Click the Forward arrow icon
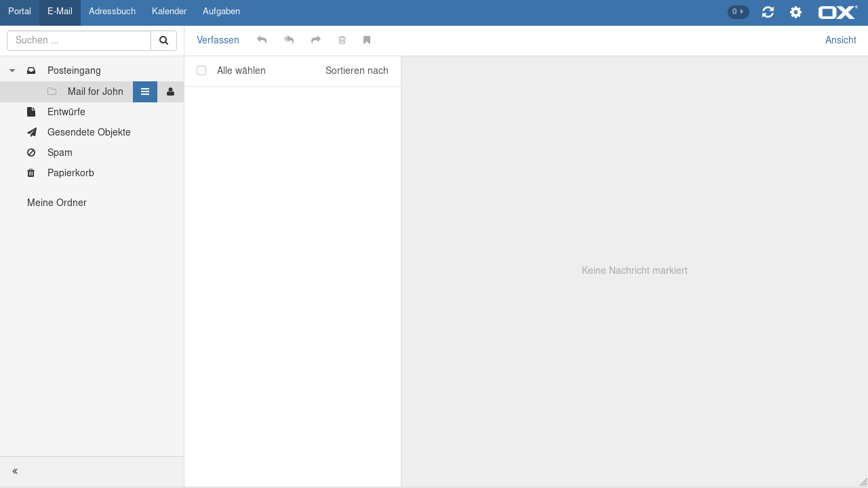 click(316, 41)
